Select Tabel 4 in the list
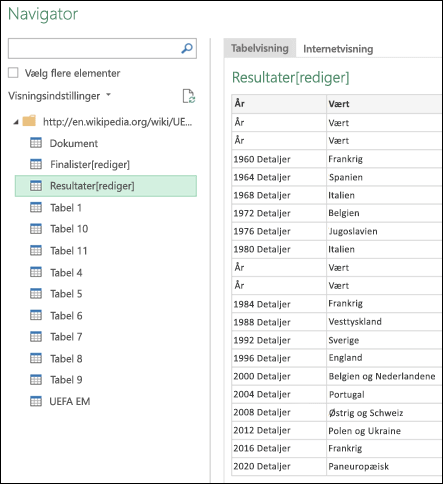The width and height of the screenshot is (443, 484). point(66,272)
